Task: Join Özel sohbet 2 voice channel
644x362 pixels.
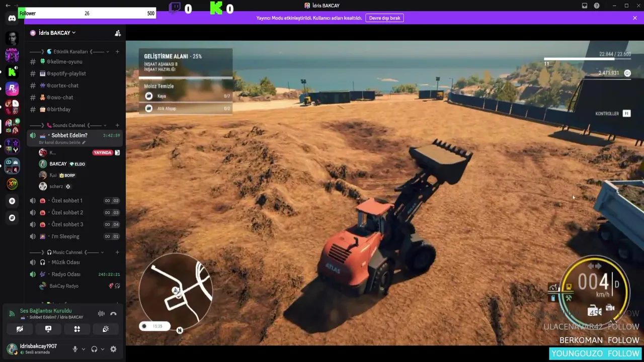Action: [x=74, y=213]
